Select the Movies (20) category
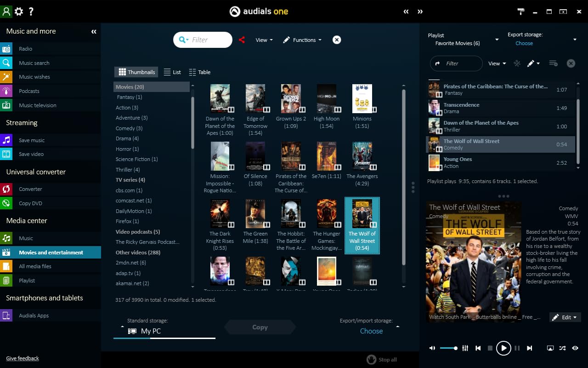The height and width of the screenshot is (368, 588). tap(152, 87)
